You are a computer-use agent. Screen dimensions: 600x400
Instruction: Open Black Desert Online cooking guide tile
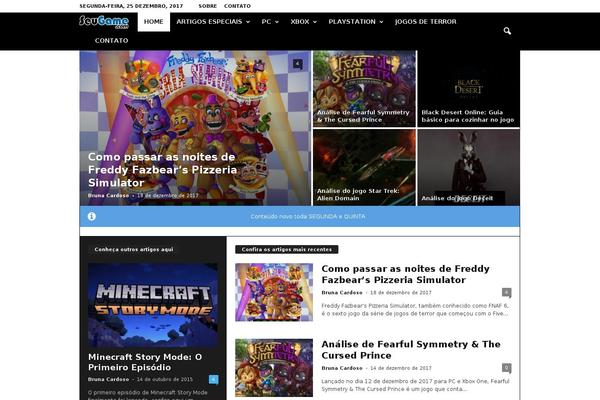tap(468, 89)
